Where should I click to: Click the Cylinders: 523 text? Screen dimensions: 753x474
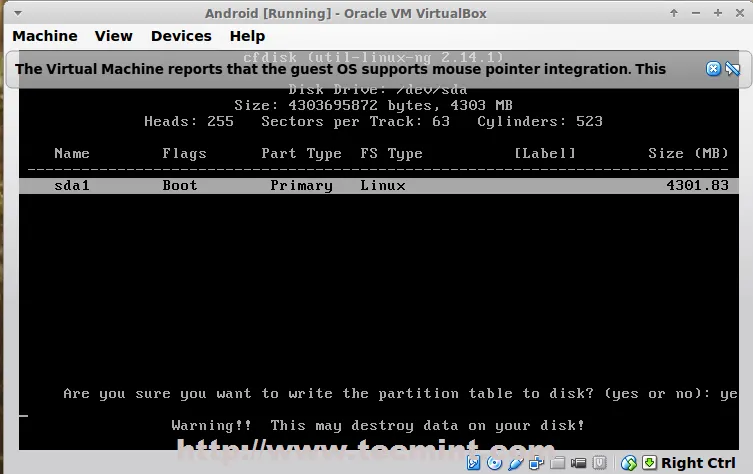coord(540,122)
